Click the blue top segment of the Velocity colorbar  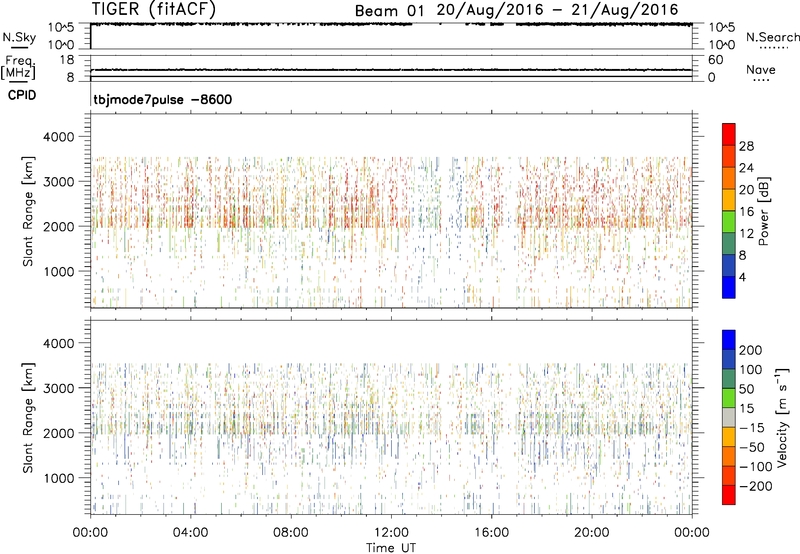coord(729,340)
